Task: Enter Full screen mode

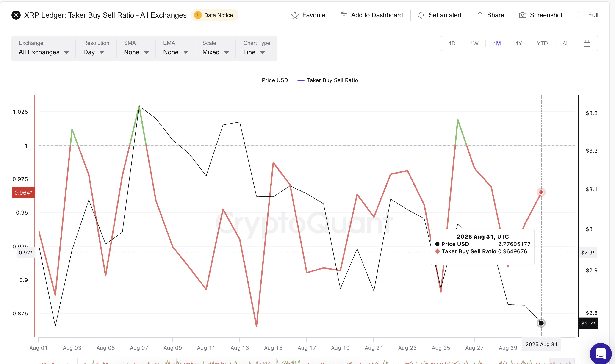Action: point(581,15)
